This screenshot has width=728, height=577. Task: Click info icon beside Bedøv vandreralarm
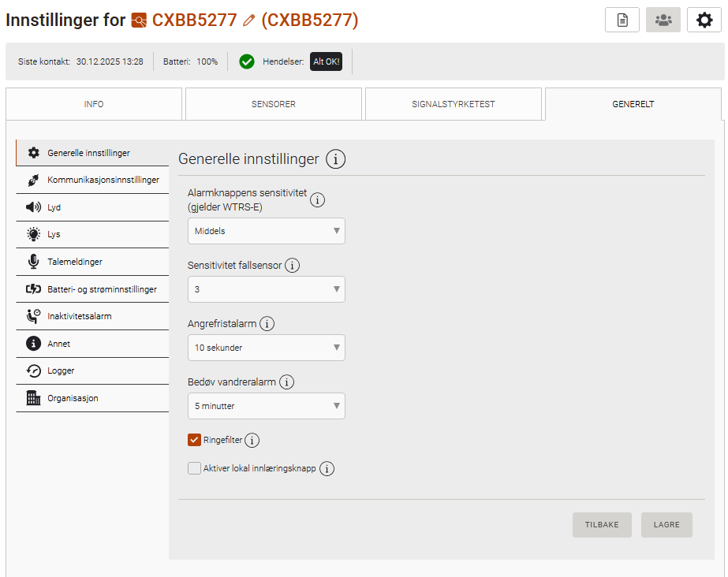coord(287,382)
